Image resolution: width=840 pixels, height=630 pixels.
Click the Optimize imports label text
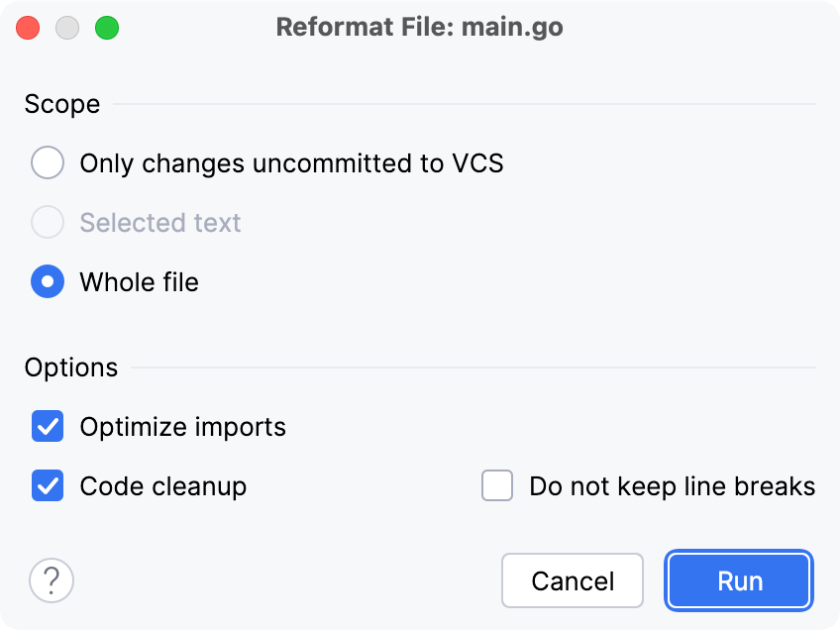point(182,427)
